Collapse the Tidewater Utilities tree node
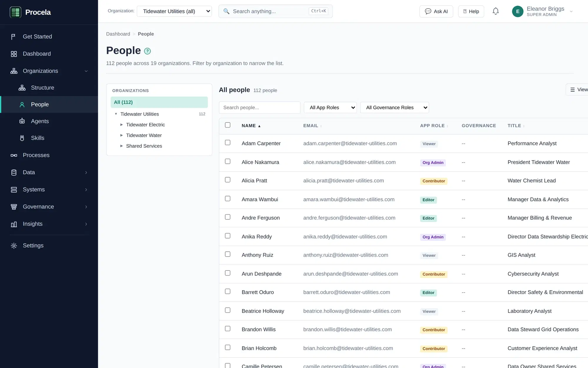Viewport: 588px width, 368px height. [x=116, y=114]
